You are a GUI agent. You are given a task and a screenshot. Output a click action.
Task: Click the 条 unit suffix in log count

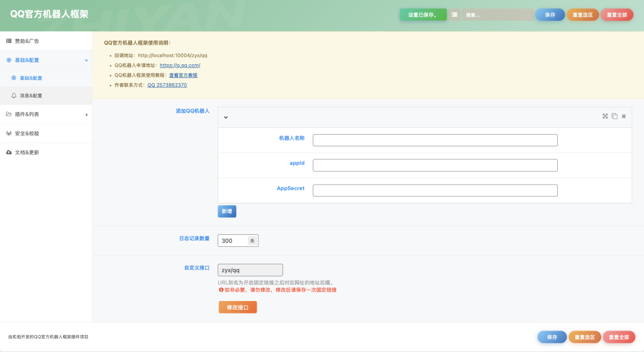click(x=253, y=241)
